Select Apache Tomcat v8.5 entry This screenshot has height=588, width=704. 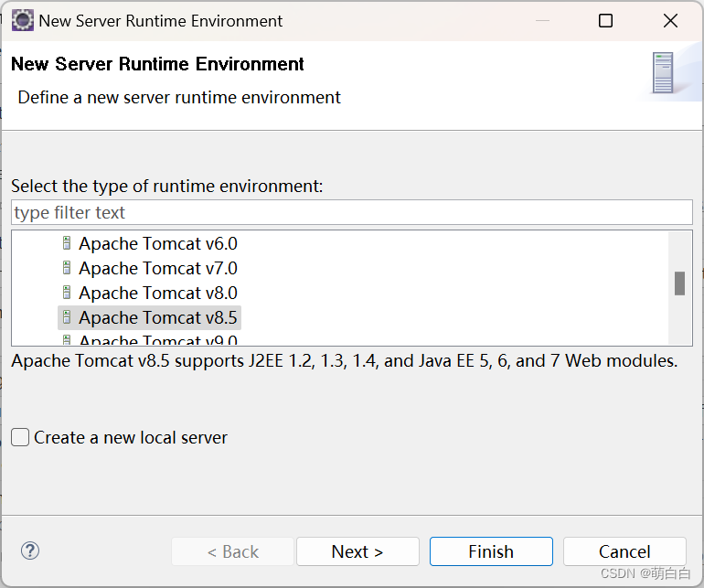pyautogui.click(x=150, y=317)
